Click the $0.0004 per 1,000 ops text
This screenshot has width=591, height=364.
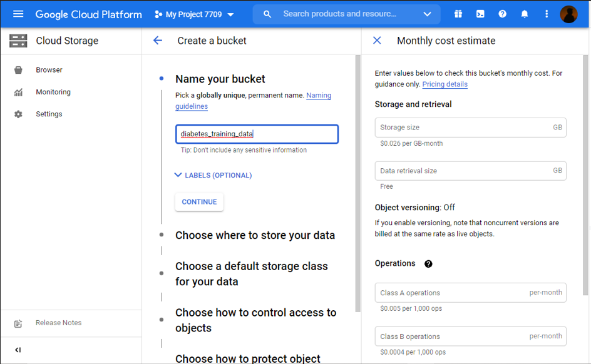(413, 352)
